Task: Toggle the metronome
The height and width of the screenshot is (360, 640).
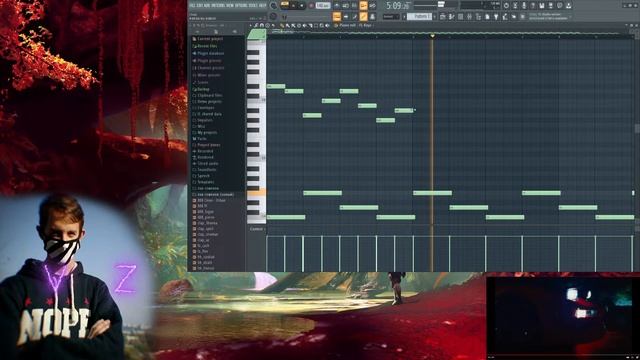Action: coord(337,5)
